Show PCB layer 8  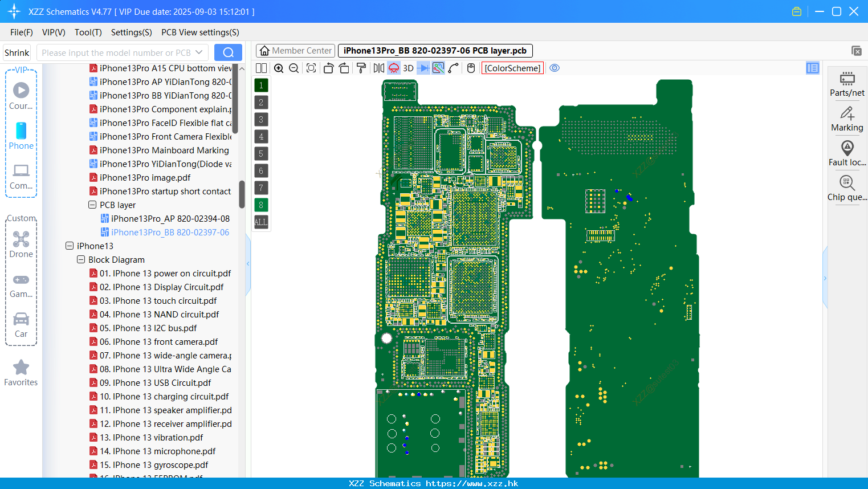point(261,205)
